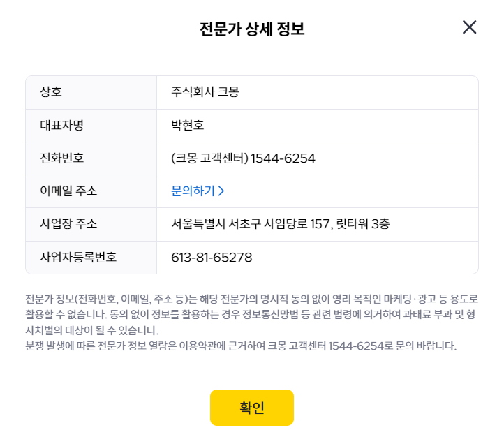Select the 사업자등록번호 label cell

91,258
